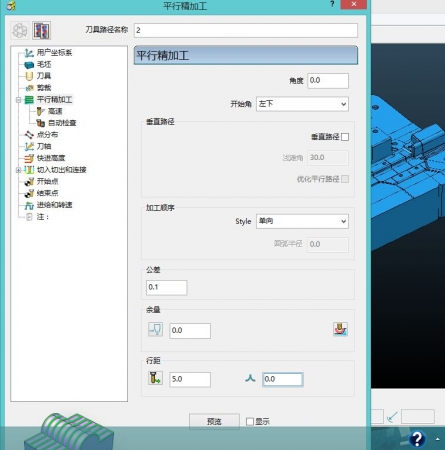Close the 平行精加工 dialog

click(x=354, y=4)
